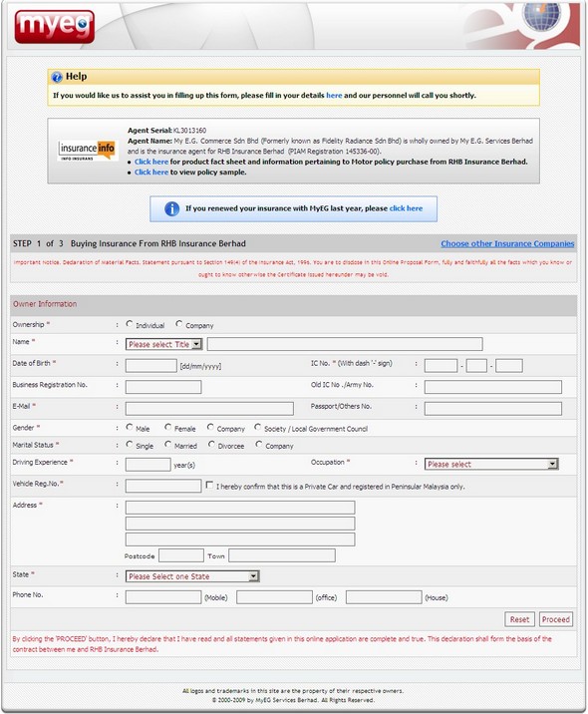Select Male gender

click(130, 427)
